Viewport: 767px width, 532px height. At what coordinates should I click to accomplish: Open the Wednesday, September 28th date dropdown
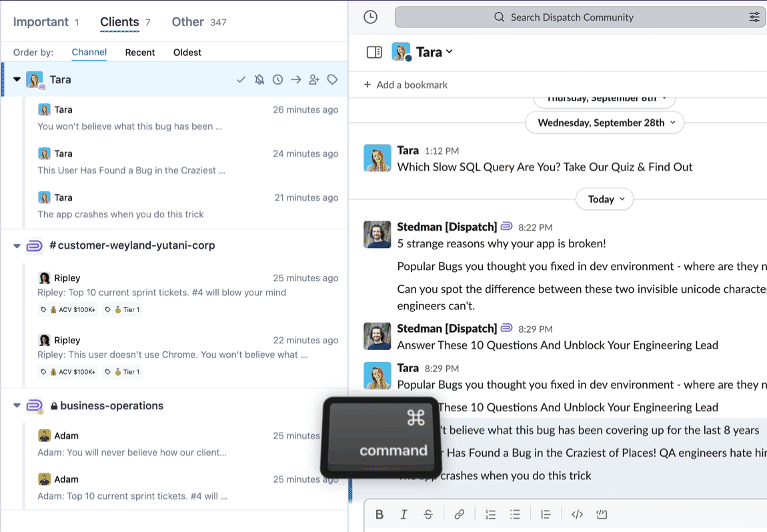605,123
